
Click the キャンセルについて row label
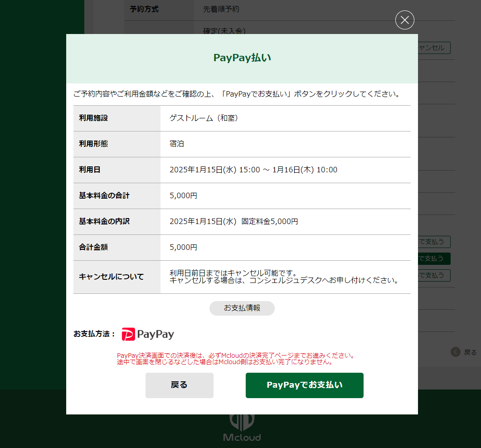click(112, 277)
